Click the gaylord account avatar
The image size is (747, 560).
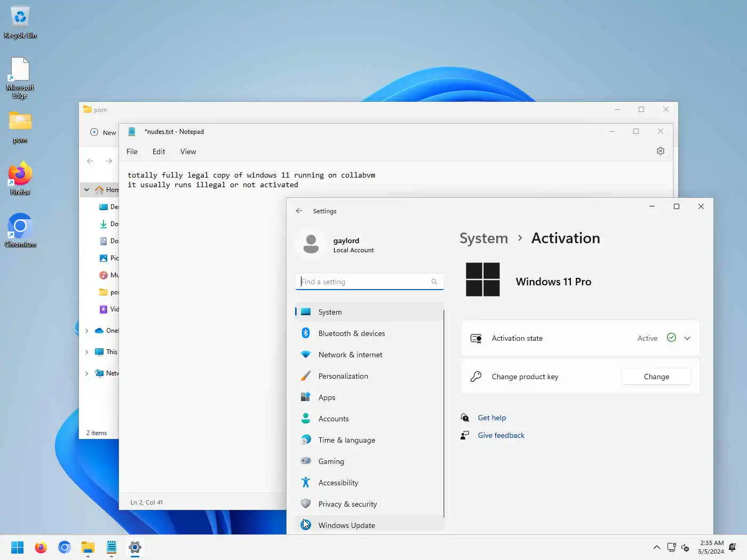311,245
